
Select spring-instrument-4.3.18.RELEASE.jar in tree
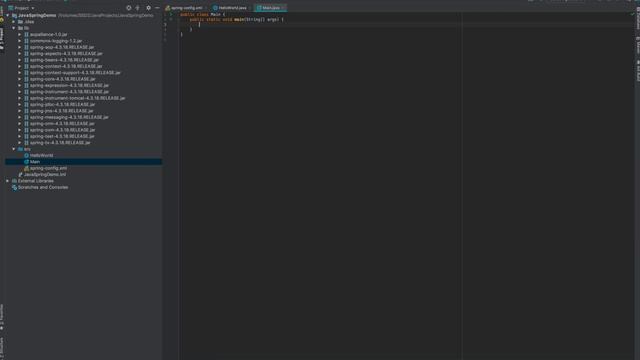(69, 91)
